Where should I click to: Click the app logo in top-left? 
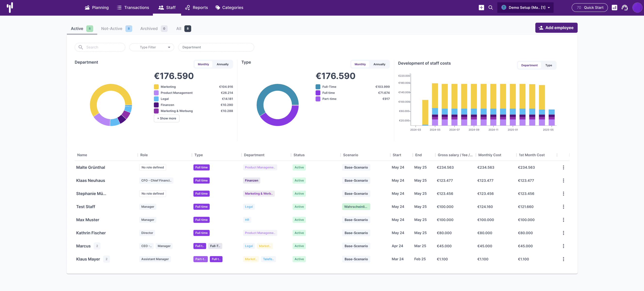10,8
